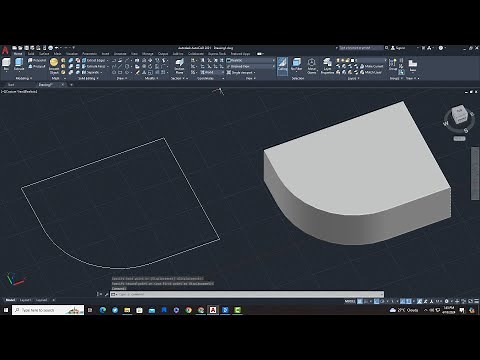Switch to the Mesh ribbon tab
480x360 pixels.
point(57,54)
